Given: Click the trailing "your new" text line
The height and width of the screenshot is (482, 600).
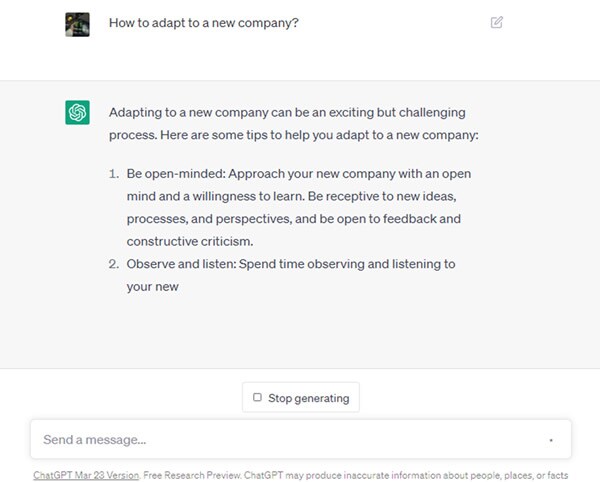Looking at the screenshot, I should (152, 287).
